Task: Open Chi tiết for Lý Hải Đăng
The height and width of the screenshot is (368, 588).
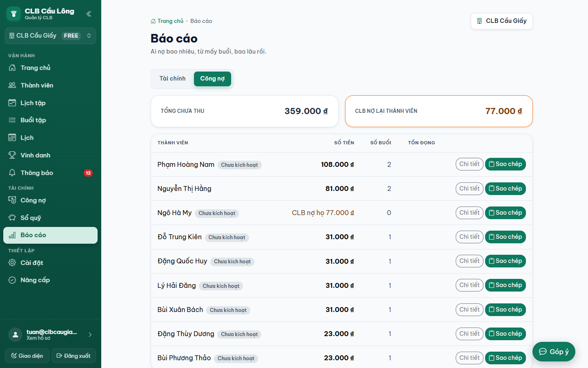Action: (470, 285)
